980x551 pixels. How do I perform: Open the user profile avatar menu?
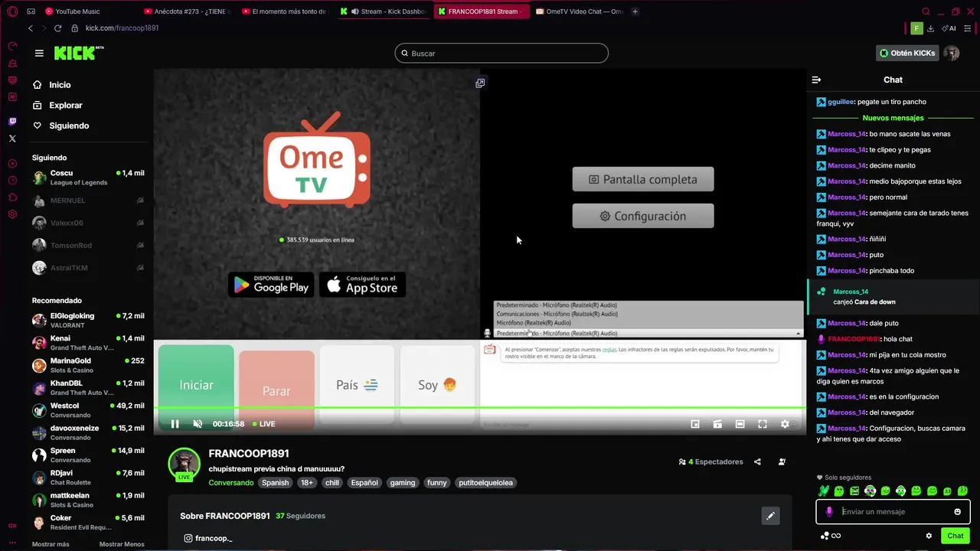point(951,53)
